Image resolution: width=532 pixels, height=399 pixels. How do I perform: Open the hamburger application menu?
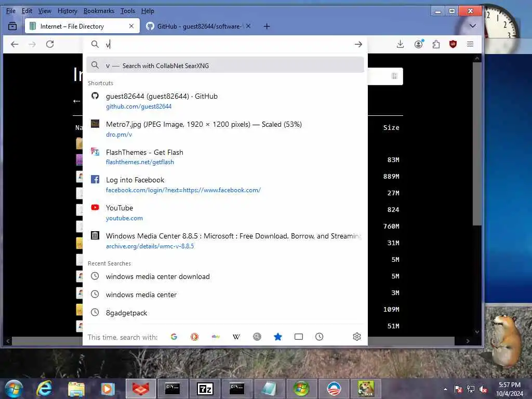(470, 44)
